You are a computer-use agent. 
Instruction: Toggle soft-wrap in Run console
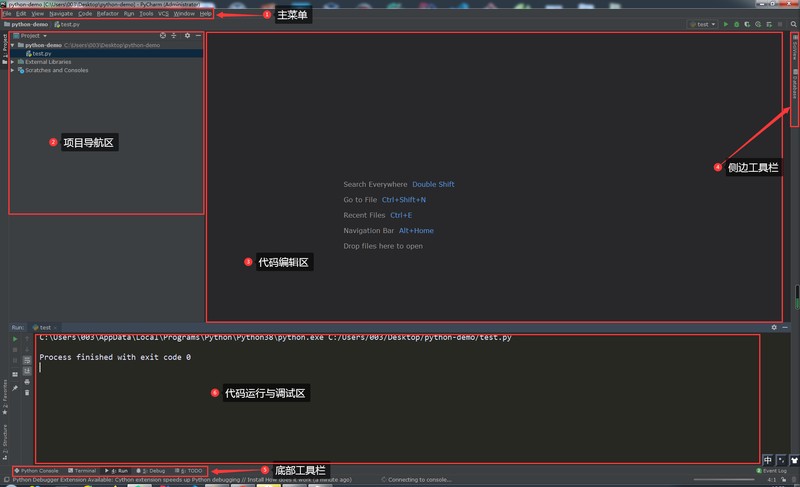pos(27,361)
